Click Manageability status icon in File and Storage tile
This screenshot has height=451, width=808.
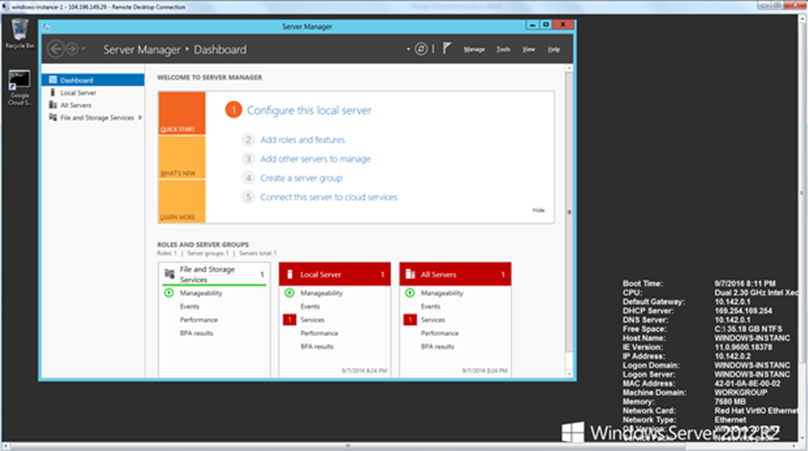click(x=169, y=293)
